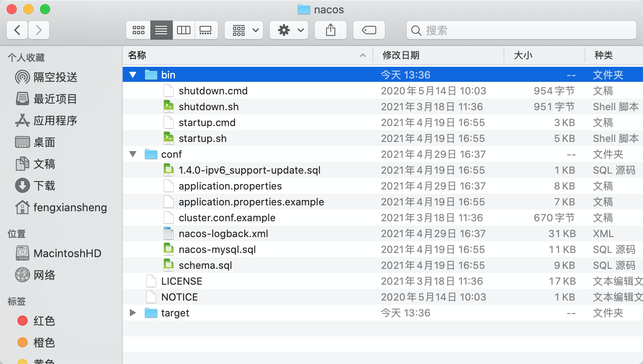643x364 pixels.
Task: Expand the target folder
Action: coord(133,313)
